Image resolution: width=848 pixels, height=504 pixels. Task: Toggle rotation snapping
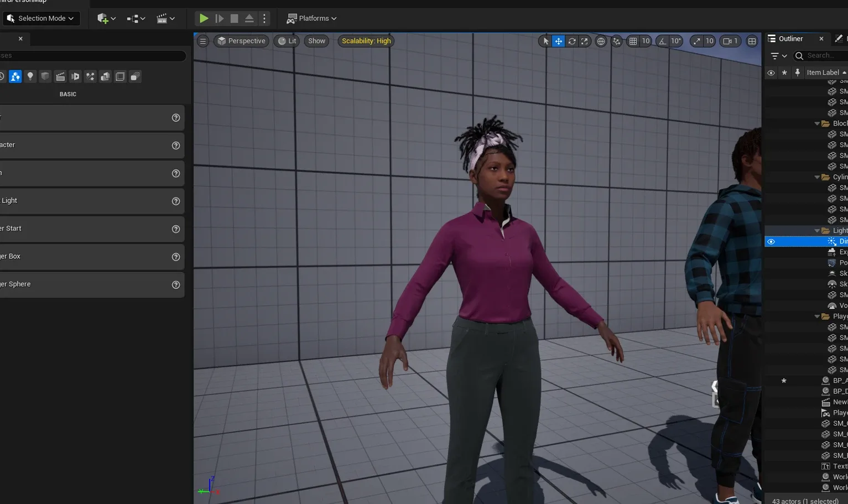pos(662,41)
